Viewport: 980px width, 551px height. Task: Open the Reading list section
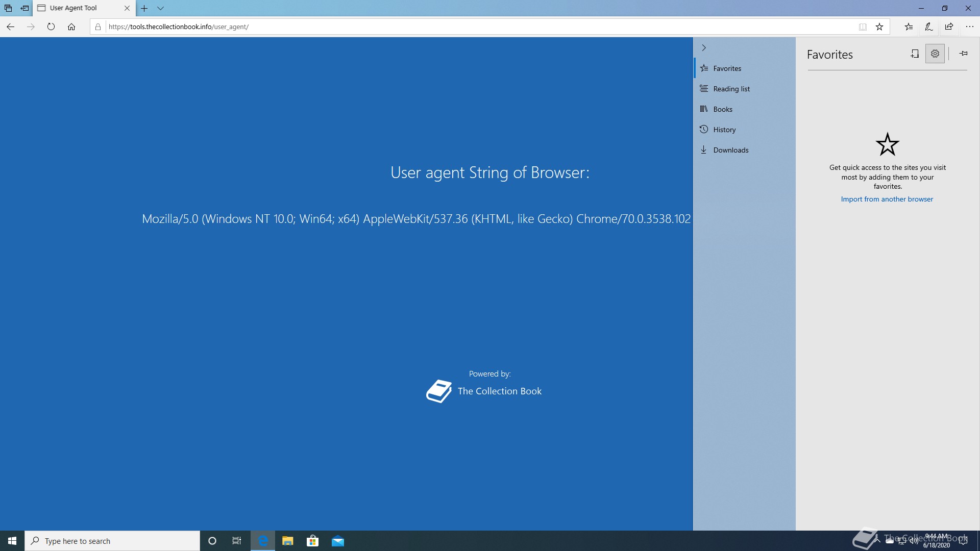tap(731, 89)
